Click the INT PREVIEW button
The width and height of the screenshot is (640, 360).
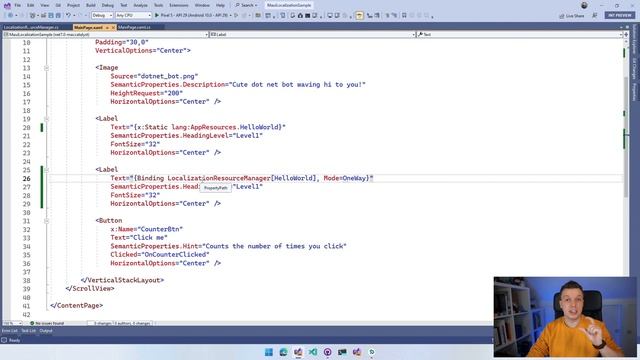619,16
